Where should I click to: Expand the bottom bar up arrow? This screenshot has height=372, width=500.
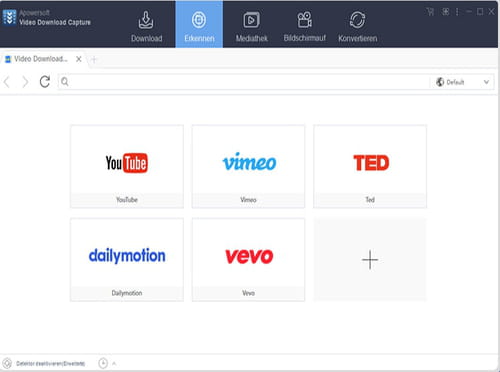(114, 363)
